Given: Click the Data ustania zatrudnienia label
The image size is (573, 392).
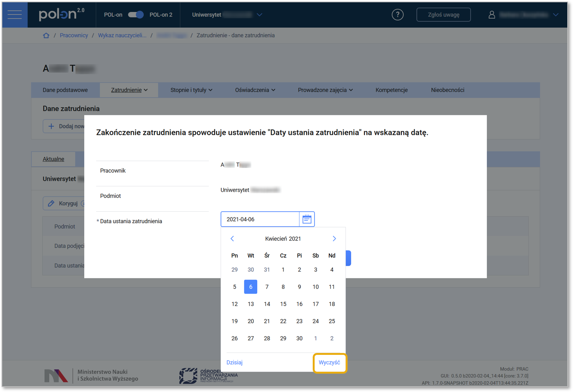Looking at the screenshot, I should click(x=131, y=221).
